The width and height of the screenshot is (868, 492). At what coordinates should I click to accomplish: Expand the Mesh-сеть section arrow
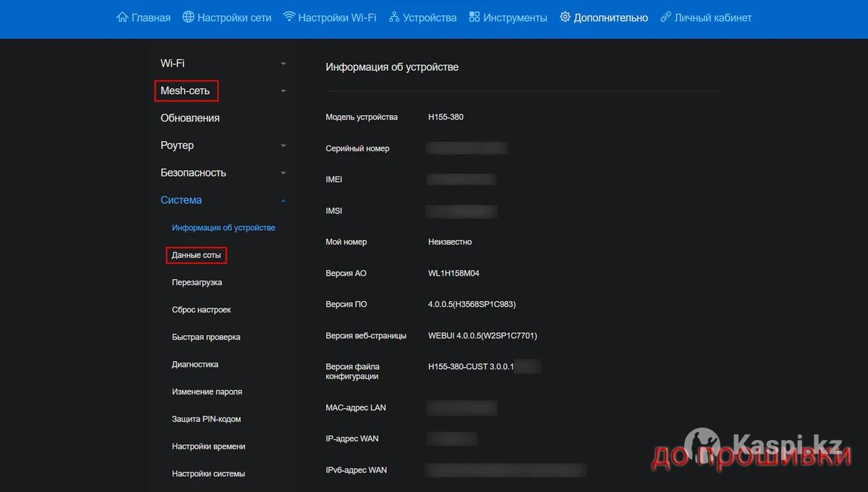[x=284, y=91]
